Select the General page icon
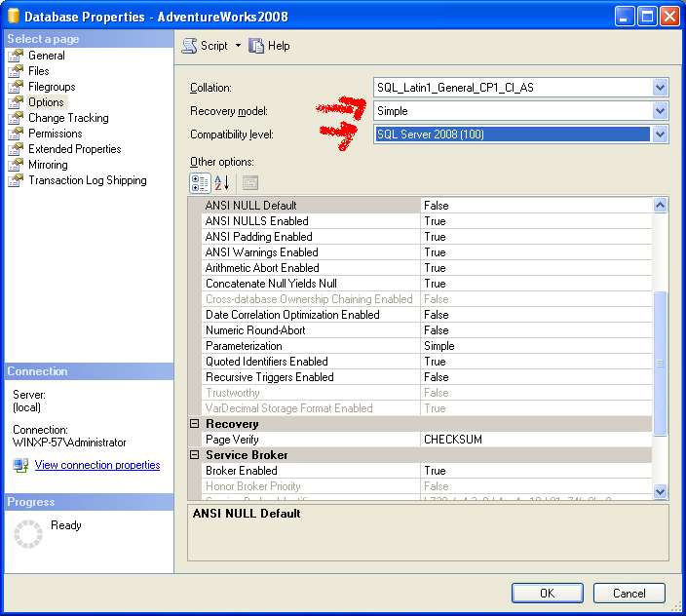Viewport: 686px width, 616px height. [16, 56]
